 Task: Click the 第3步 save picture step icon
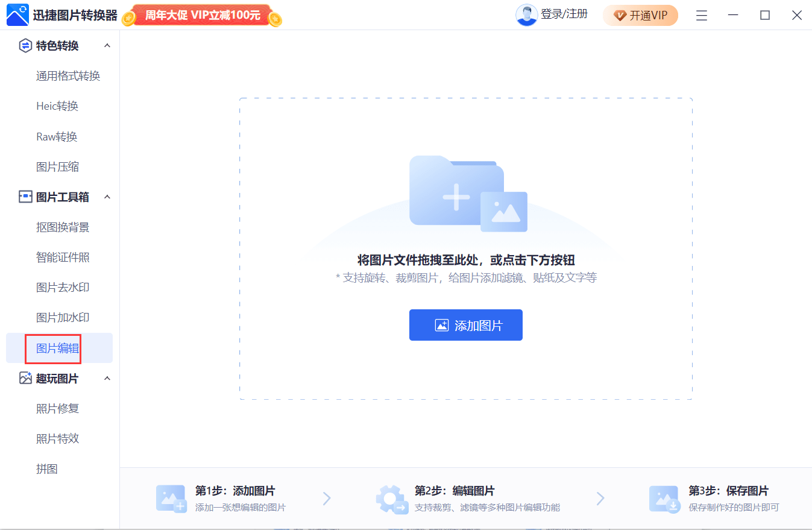point(665,499)
